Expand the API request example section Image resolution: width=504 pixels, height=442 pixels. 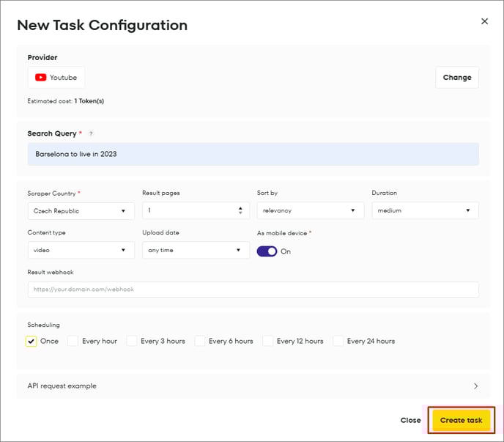point(253,386)
